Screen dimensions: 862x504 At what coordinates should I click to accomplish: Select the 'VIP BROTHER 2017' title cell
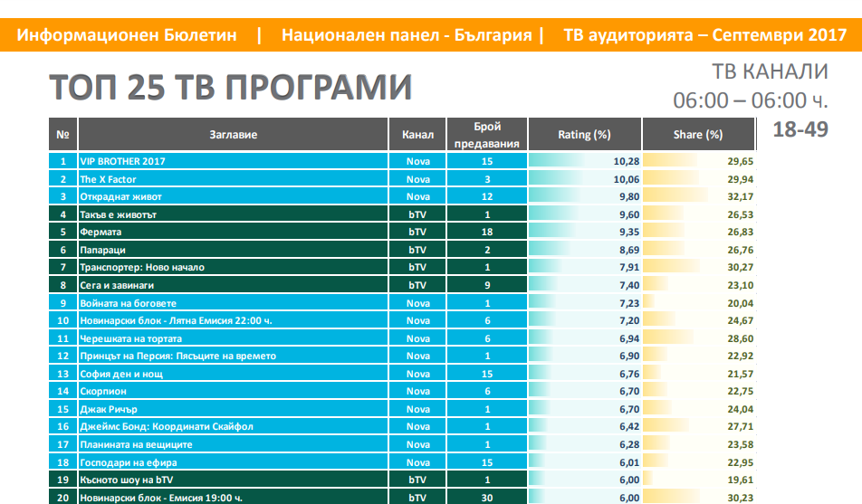click(123, 161)
